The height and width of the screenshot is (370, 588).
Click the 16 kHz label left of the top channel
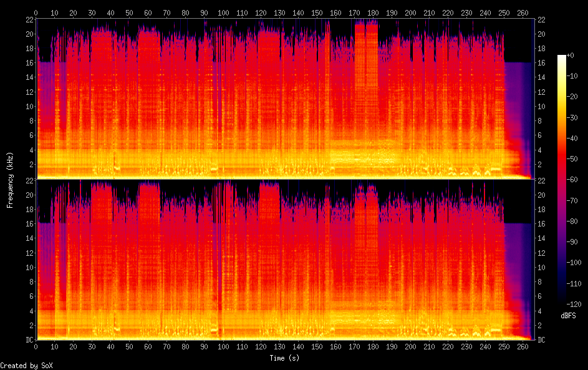click(29, 62)
